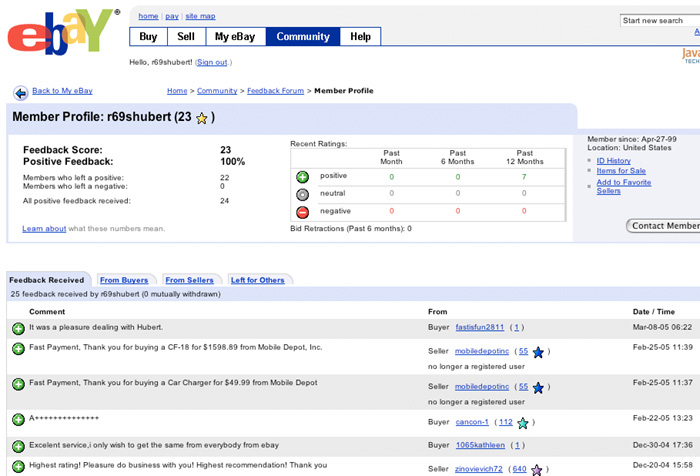Switch to the From Buyers feedback tab
This screenshot has width=700, height=476.
124,281
